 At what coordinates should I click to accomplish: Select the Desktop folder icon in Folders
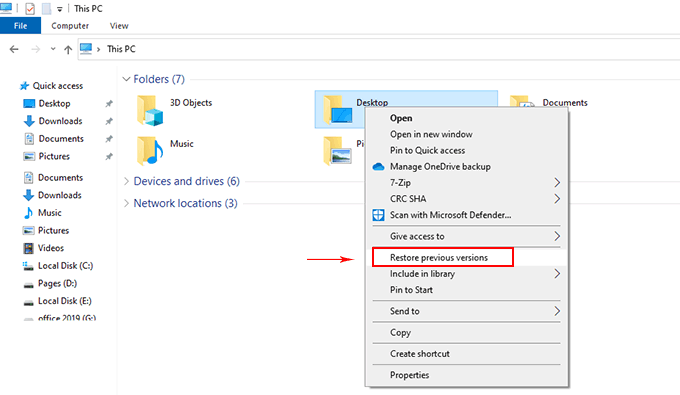338,110
